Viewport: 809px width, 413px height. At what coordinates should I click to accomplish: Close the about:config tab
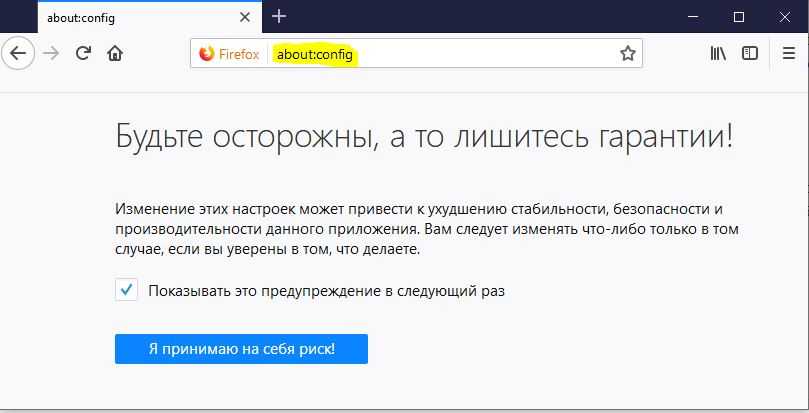(246, 17)
